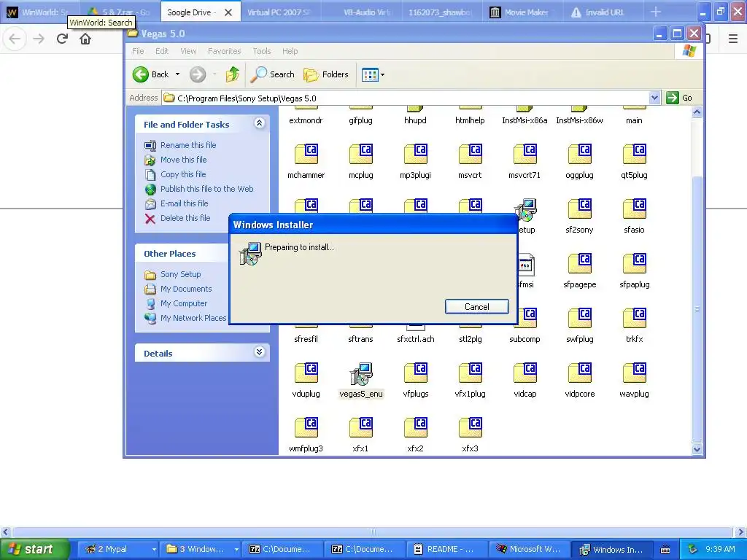Click the file list scroll up arrow
The height and width of the screenshot is (560, 747).
tap(697, 112)
